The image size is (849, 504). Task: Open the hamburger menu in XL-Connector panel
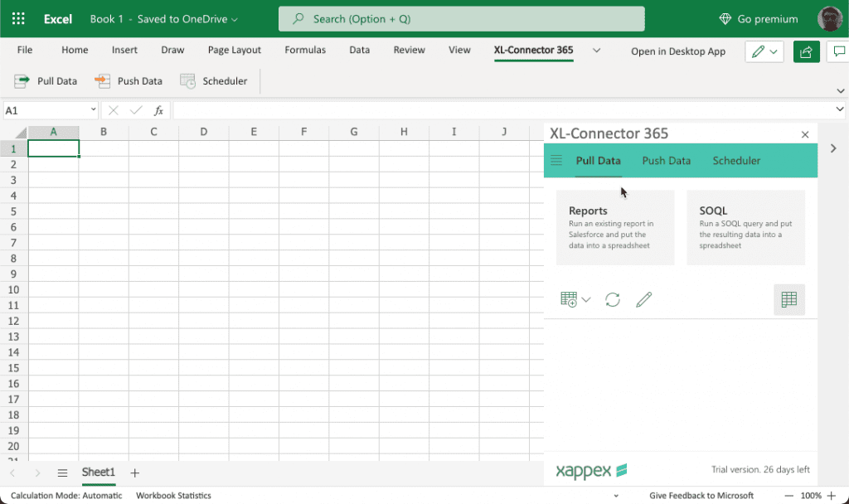pyautogui.click(x=556, y=161)
